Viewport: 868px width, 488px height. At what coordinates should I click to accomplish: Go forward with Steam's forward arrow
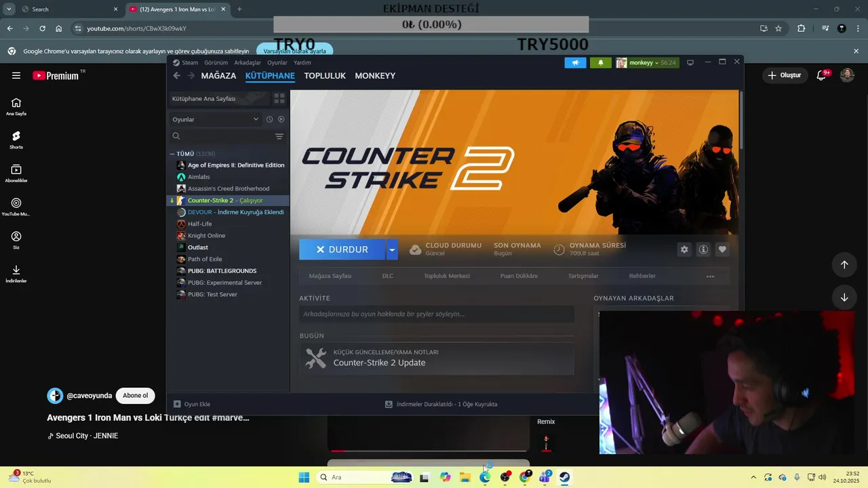191,76
